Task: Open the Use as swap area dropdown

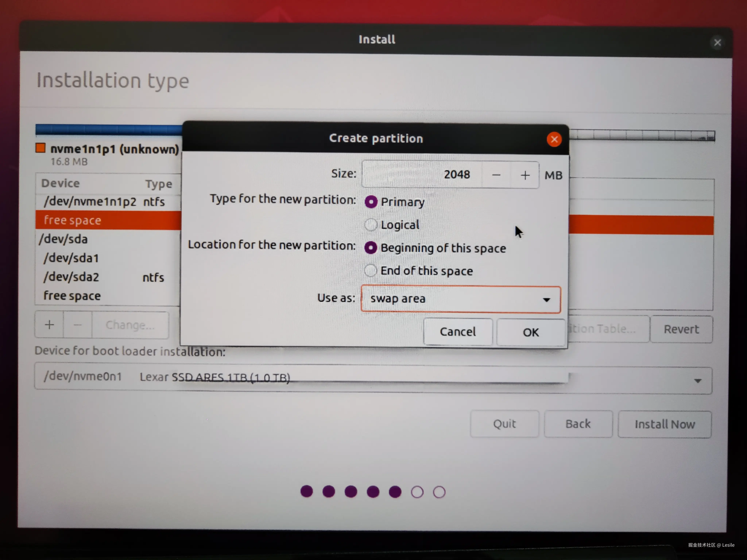Action: click(x=460, y=299)
